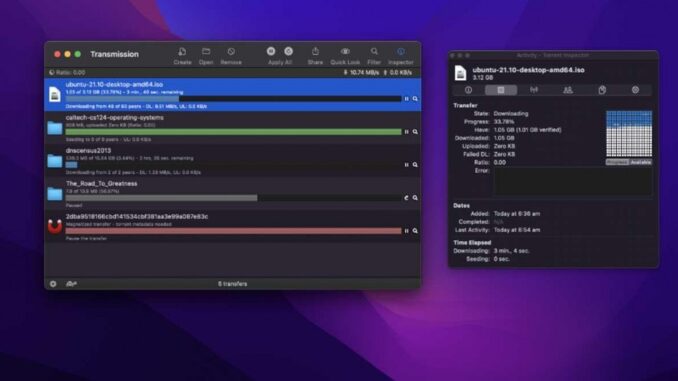Open the Peers tab in Torrent Inspector
This screenshot has height=381, width=678.
pyautogui.click(x=568, y=90)
